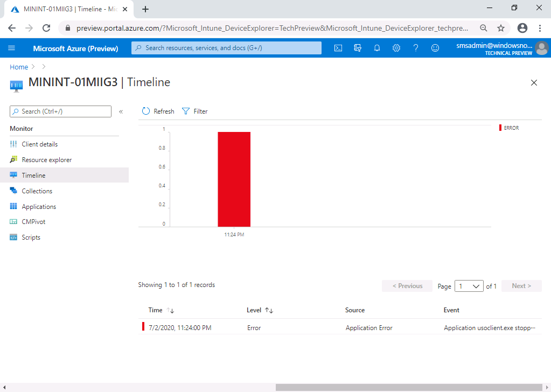Click the Event column header

tap(451, 310)
